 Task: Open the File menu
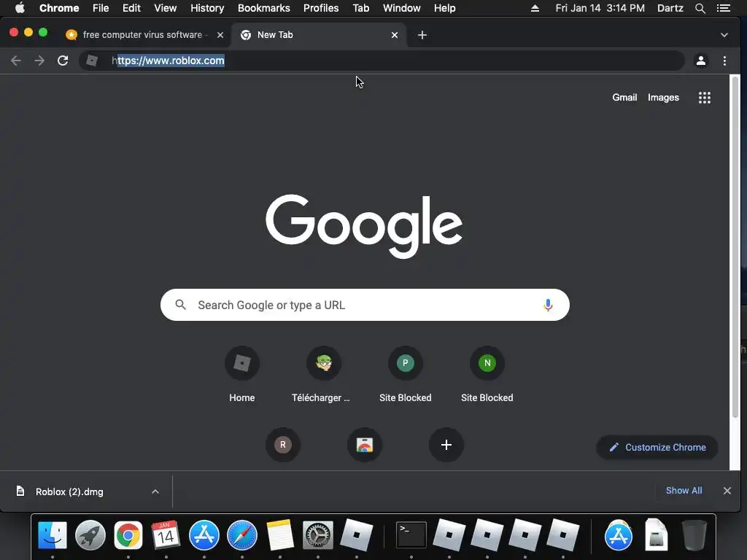click(101, 8)
